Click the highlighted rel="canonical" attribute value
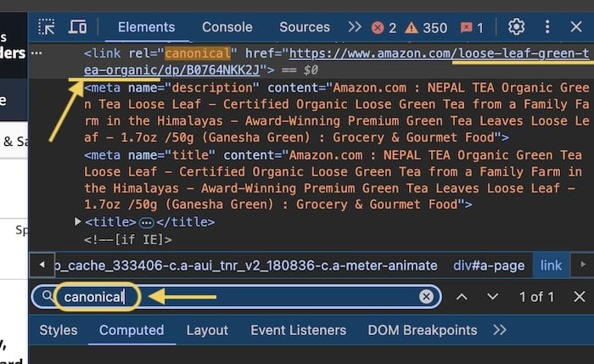The height and width of the screenshot is (364, 594). [x=198, y=53]
